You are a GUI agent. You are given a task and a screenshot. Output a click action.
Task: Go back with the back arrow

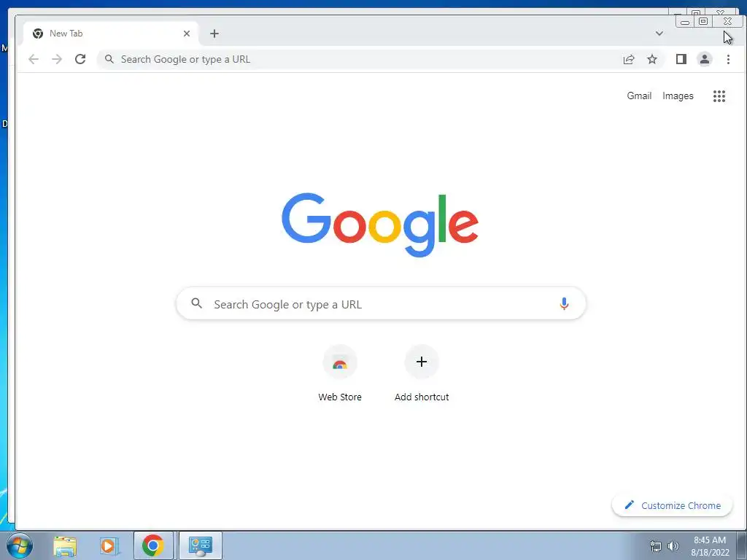[x=34, y=59]
